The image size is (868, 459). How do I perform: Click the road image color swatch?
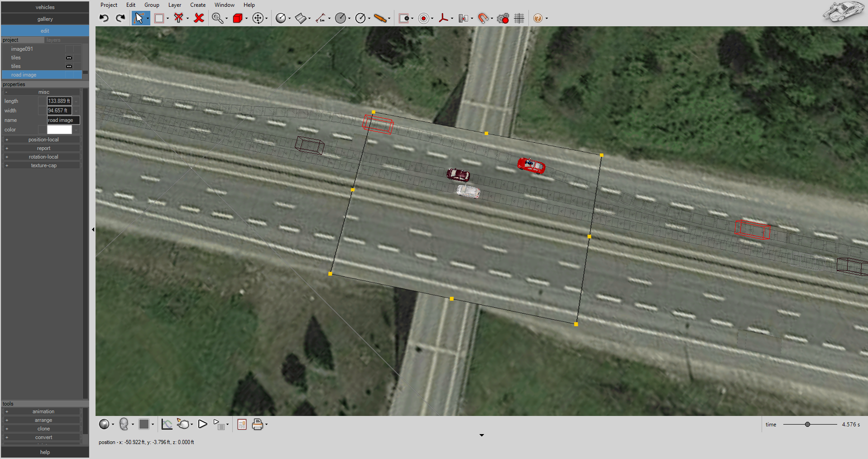pos(59,130)
